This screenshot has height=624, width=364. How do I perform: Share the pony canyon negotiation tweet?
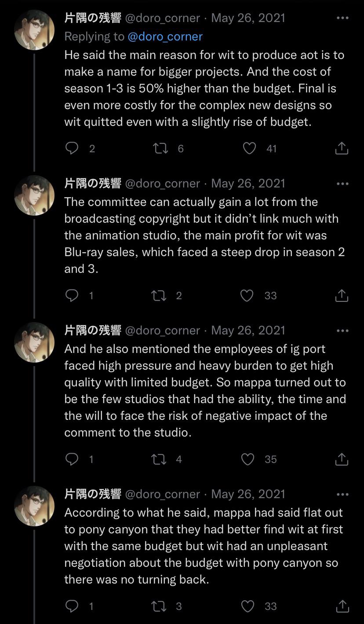click(x=342, y=606)
